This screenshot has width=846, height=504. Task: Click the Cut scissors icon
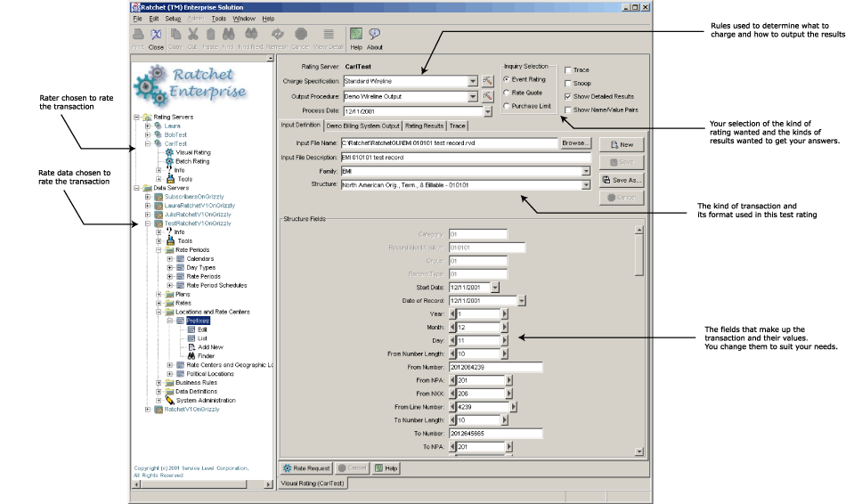click(x=192, y=35)
